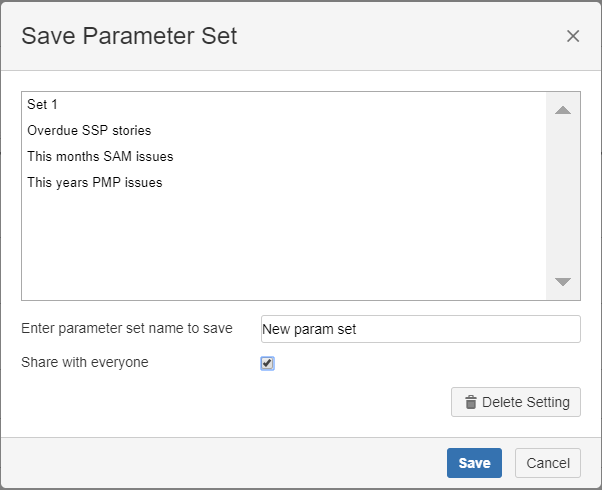Click the Delete Setting button text

pos(525,403)
